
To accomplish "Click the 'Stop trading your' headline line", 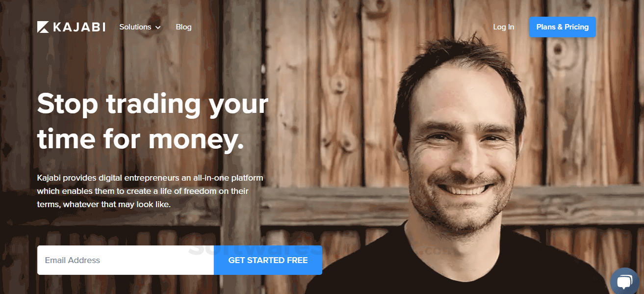I will 153,105.
